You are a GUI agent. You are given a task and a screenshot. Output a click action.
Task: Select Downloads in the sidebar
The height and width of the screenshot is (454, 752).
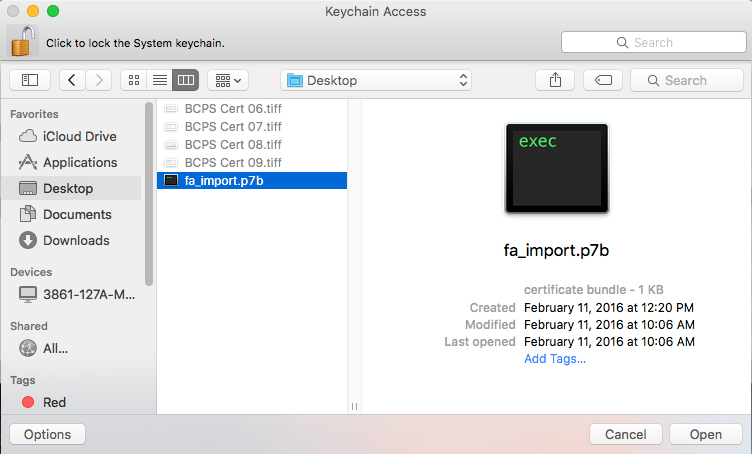(x=71, y=240)
